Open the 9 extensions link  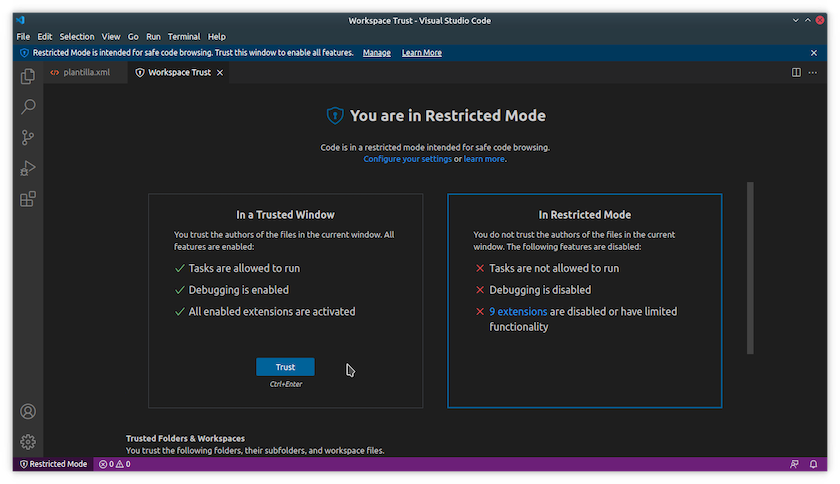tap(518, 311)
